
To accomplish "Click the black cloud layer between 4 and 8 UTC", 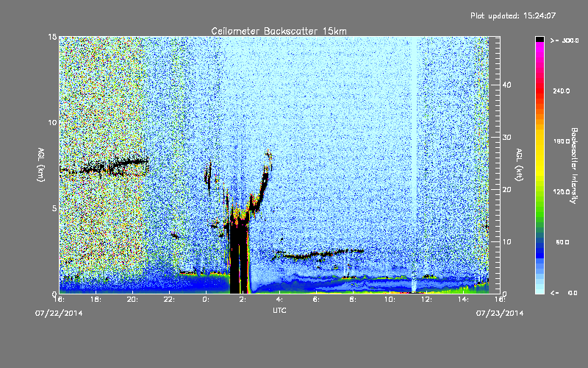I will pyautogui.click(x=319, y=254).
